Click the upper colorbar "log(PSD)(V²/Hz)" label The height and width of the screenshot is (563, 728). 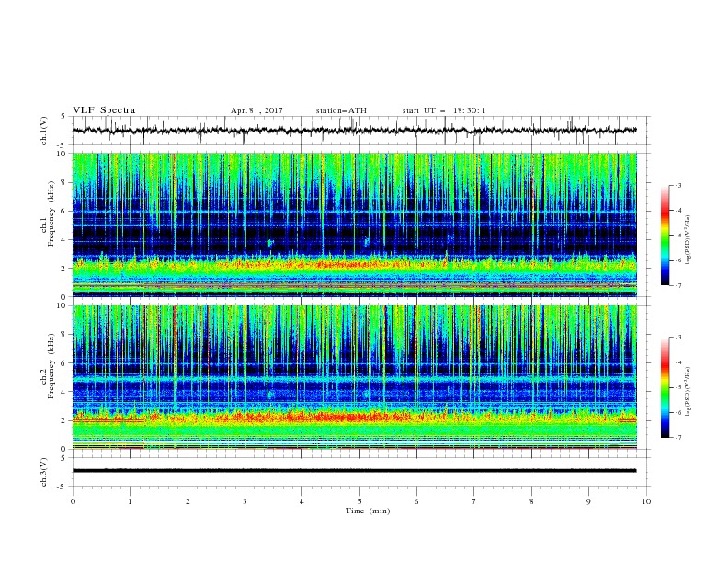pos(688,240)
